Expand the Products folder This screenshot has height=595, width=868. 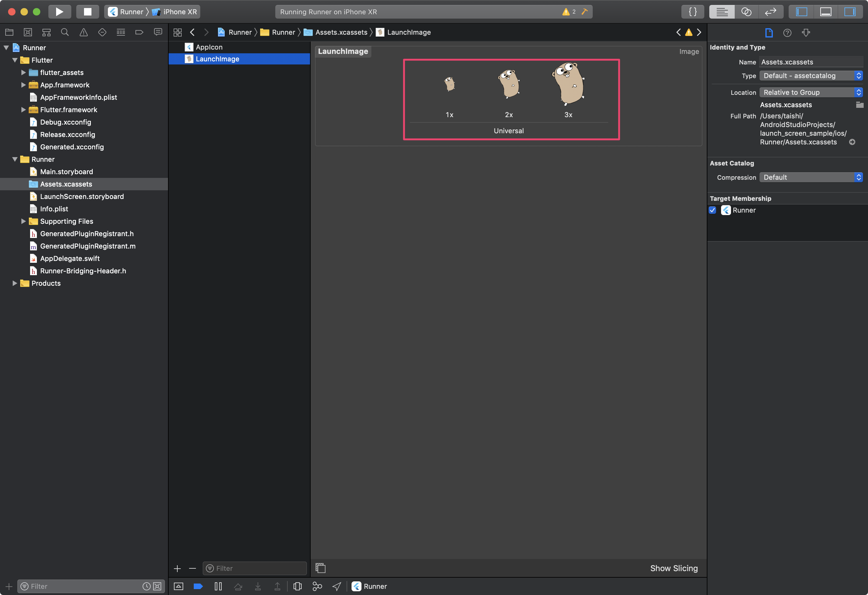click(x=15, y=283)
